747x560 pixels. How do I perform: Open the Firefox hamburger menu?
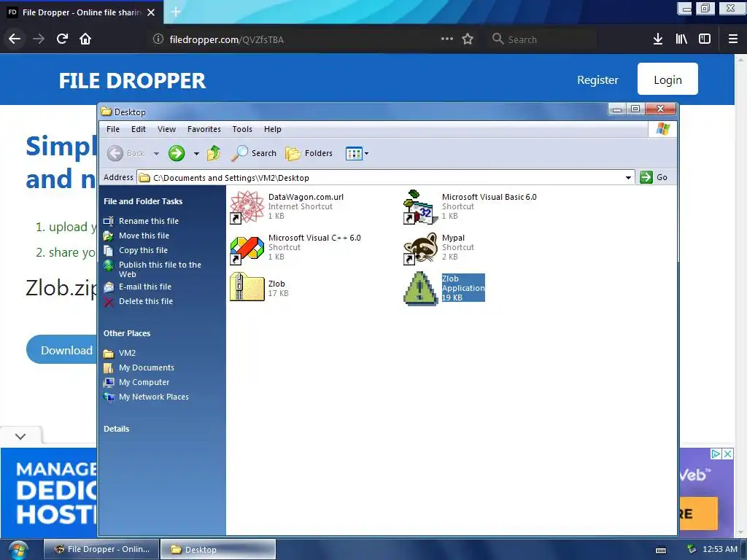733,39
